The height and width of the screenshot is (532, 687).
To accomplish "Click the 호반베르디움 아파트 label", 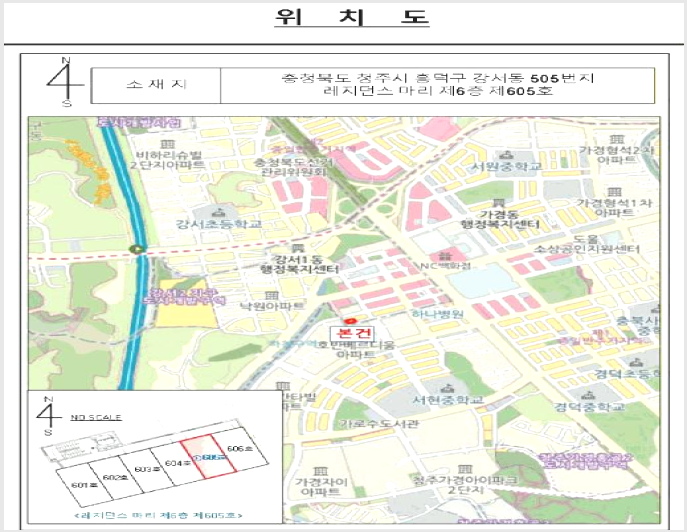I will [355, 350].
